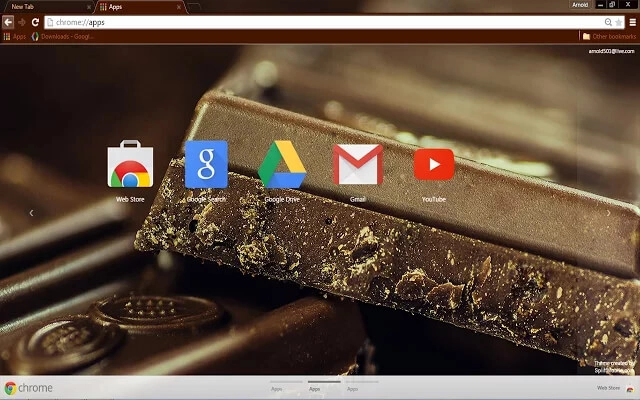The width and height of the screenshot is (640, 400).
Task: Select the middle Apps page indicator
Action: (324, 386)
